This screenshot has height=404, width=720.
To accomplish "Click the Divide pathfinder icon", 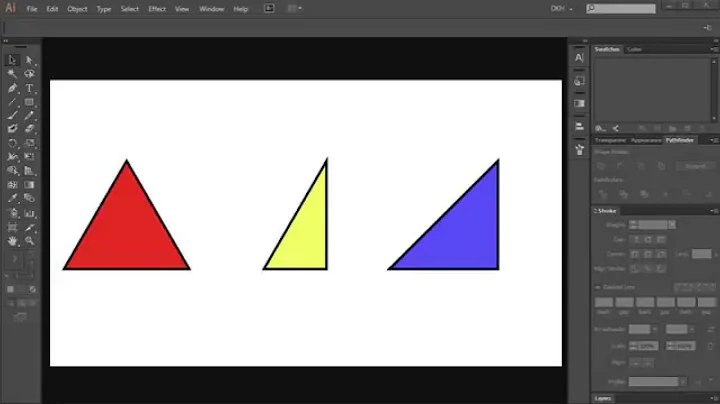I will click(x=602, y=194).
